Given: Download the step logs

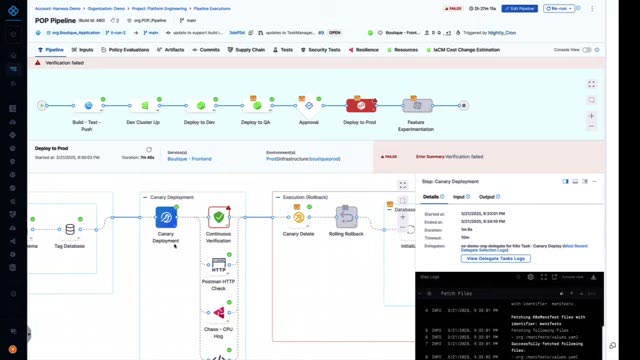Looking at the screenshot, I should pyautogui.click(x=593, y=277).
